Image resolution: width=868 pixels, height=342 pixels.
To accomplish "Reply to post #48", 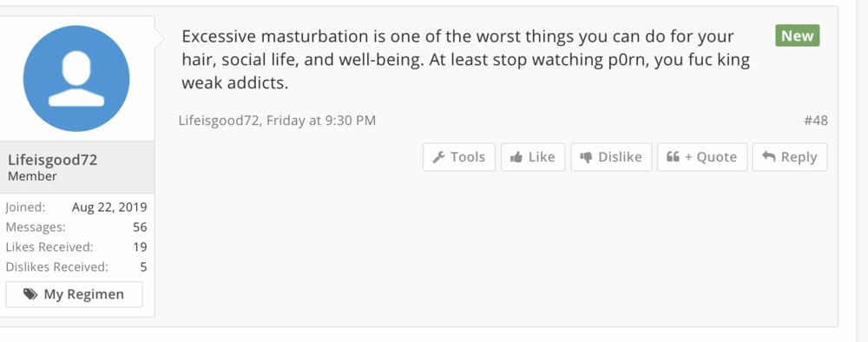I will (x=789, y=157).
